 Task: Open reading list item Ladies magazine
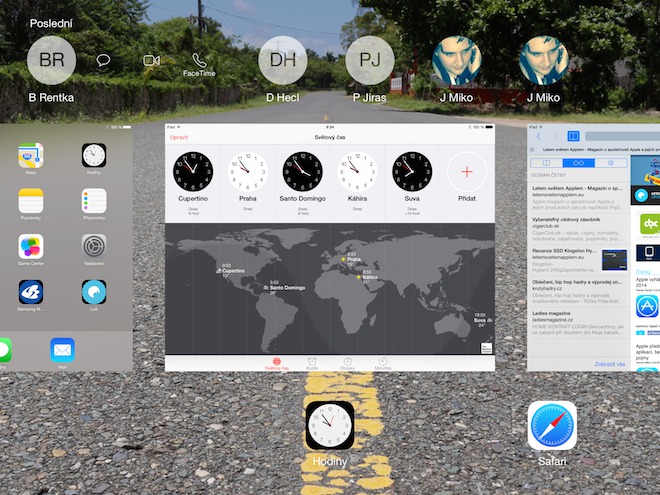(579, 323)
